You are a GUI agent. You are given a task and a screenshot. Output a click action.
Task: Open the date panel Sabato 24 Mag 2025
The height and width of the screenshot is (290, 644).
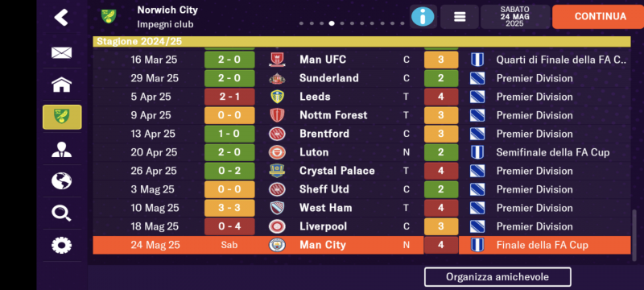(515, 17)
